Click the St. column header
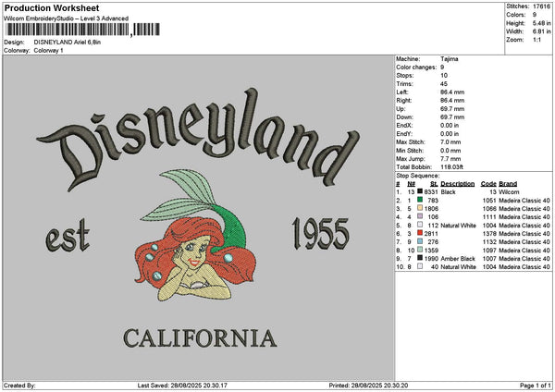The height and width of the screenshot is (392, 555). [x=434, y=184]
